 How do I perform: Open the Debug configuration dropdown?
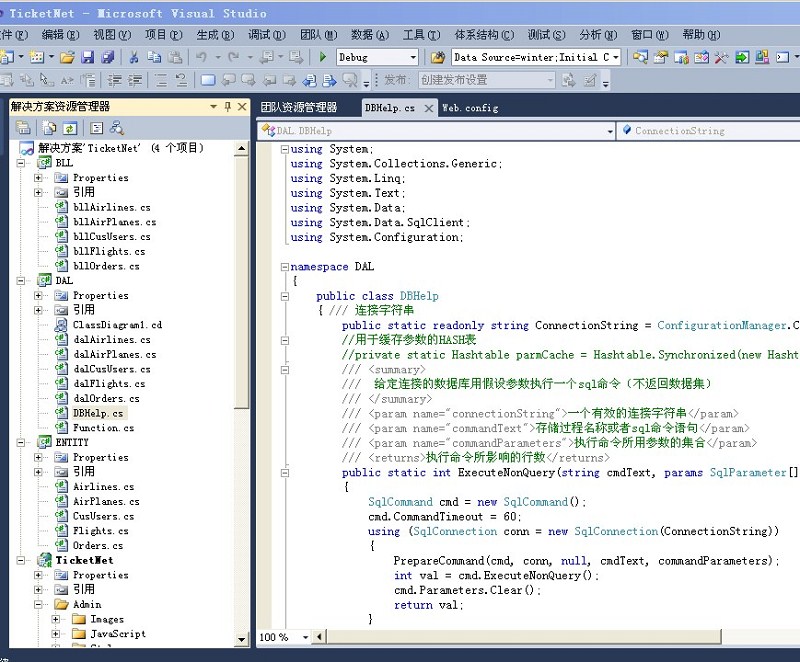[x=413, y=57]
